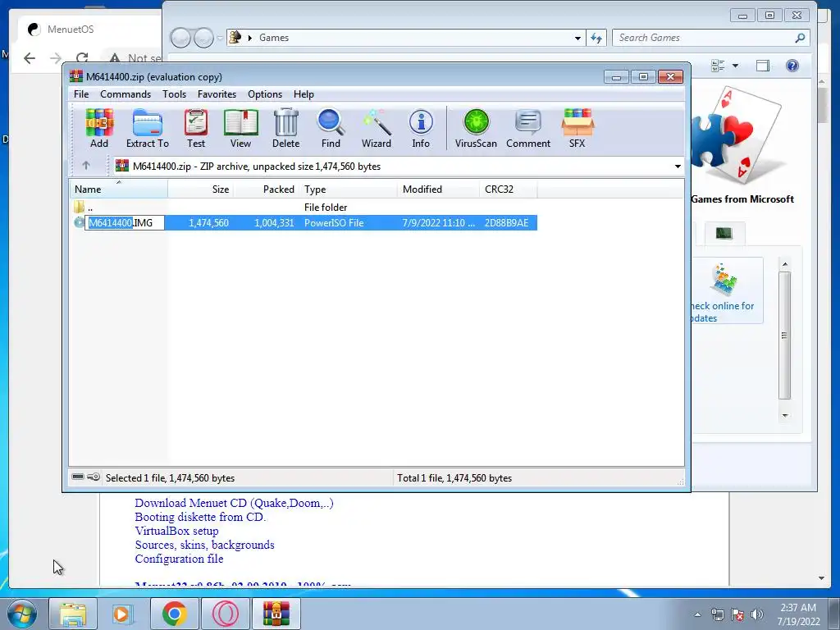Viewport: 840px width, 630px height.
Task: Click the key password icon in status bar
Action: [x=94, y=477]
